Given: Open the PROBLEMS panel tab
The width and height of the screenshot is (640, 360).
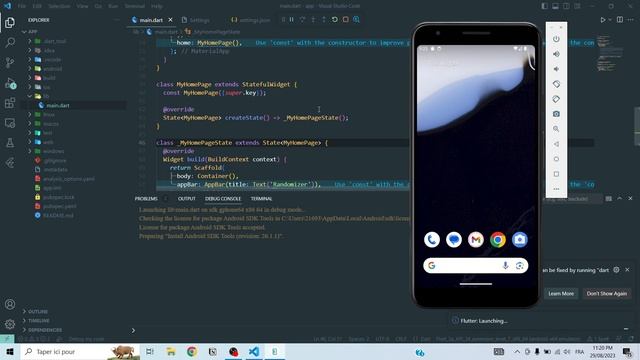Looking at the screenshot, I should 146,199.
